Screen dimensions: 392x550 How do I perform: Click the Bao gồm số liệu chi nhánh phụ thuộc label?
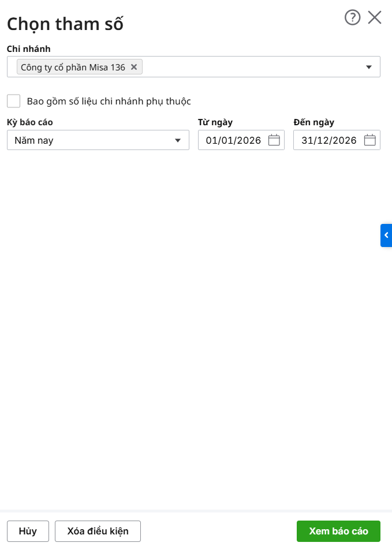[x=109, y=102]
